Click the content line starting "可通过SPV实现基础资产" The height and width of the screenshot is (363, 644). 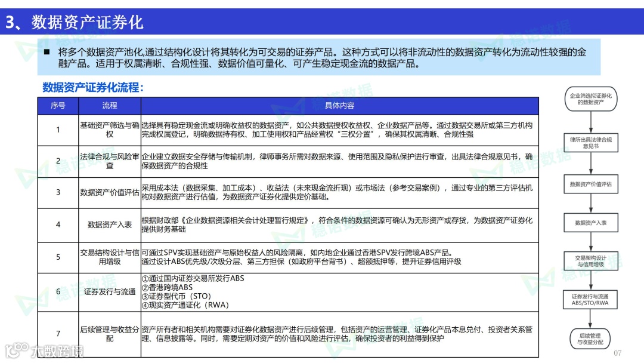click(x=298, y=253)
